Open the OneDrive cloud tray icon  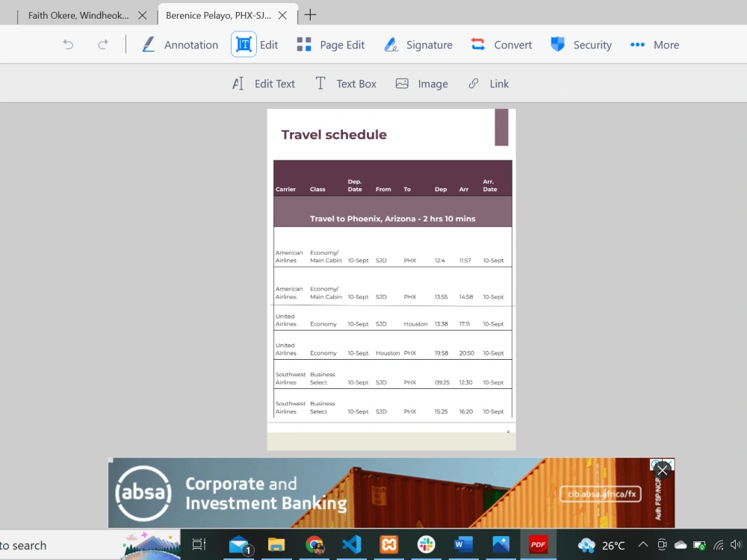point(681,545)
